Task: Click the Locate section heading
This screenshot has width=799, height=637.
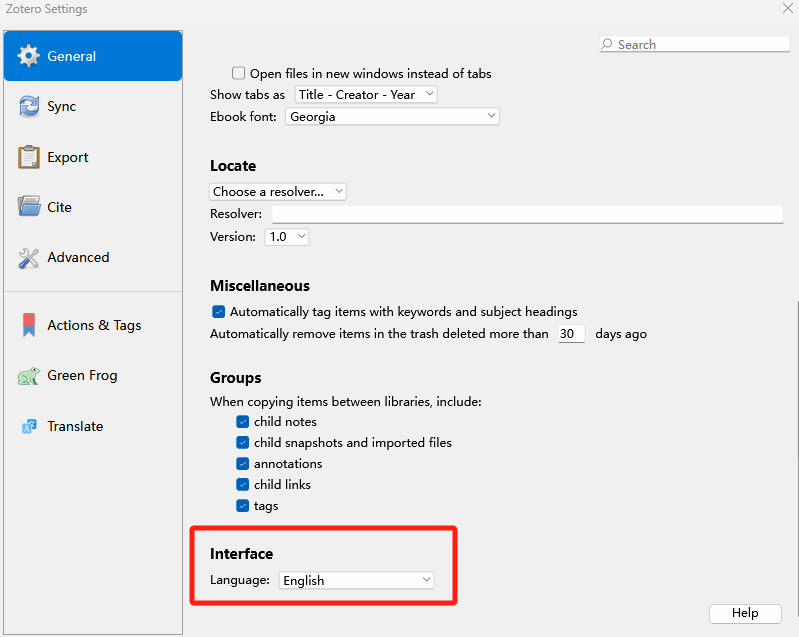Action: (233, 166)
